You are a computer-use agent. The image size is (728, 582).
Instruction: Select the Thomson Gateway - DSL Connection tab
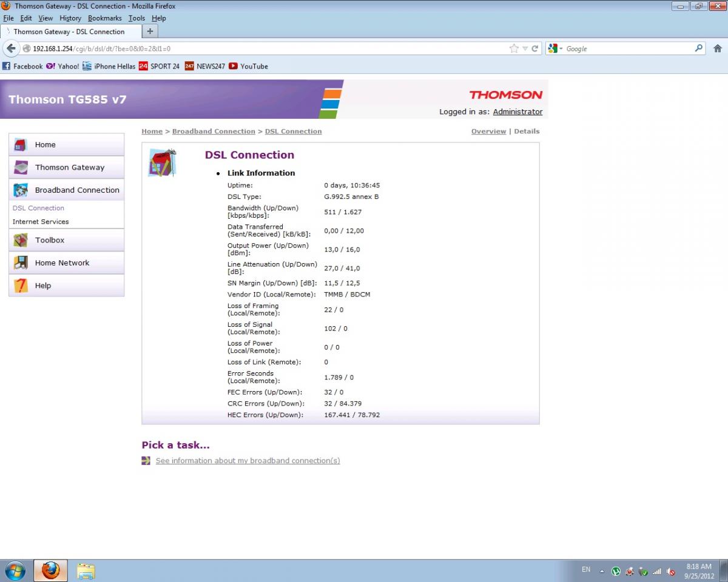pos(71,32)
